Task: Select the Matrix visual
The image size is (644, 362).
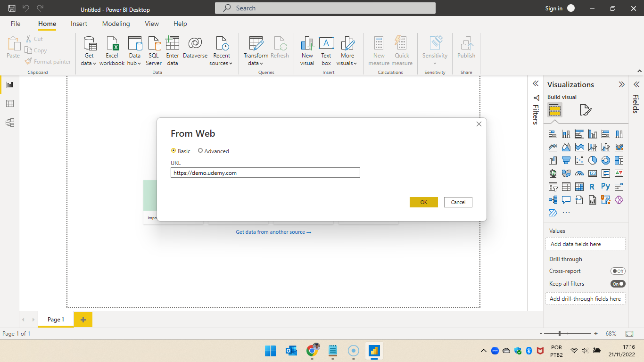Action: [579, 187]
